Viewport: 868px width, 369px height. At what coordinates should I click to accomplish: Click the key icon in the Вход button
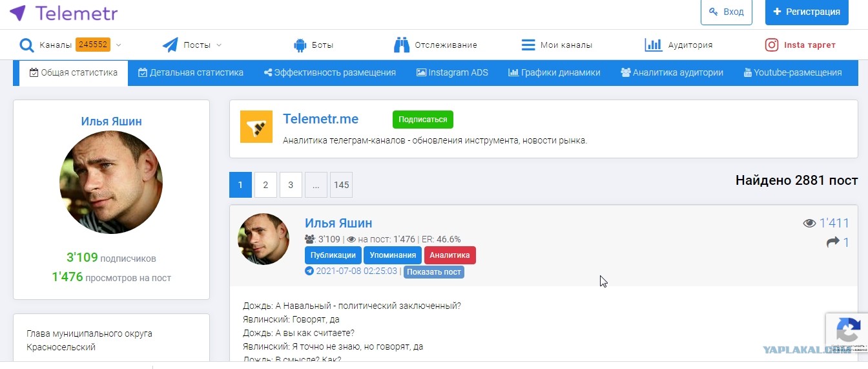[x=714, y=12]
